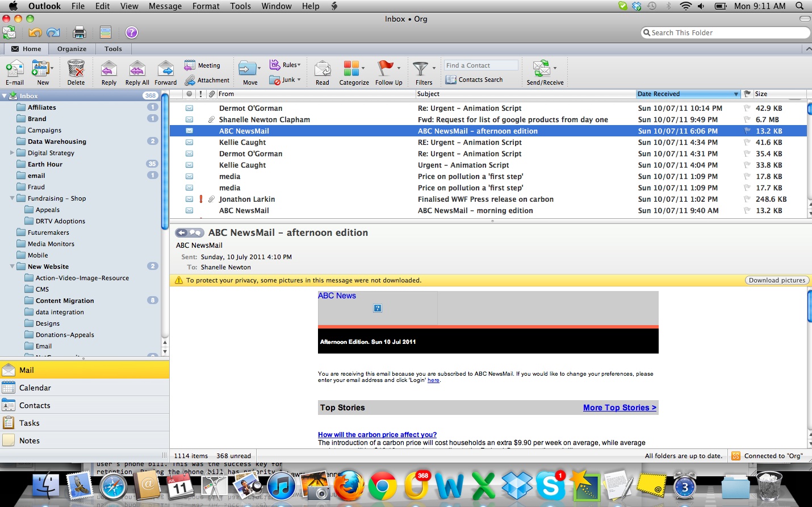The image size is (812, 507).
Task: Open carbon price story link
Action: click(377, 434)
